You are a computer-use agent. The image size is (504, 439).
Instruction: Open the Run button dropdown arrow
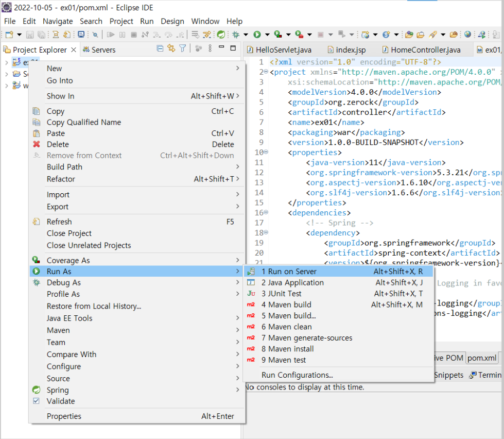point(267,35)
